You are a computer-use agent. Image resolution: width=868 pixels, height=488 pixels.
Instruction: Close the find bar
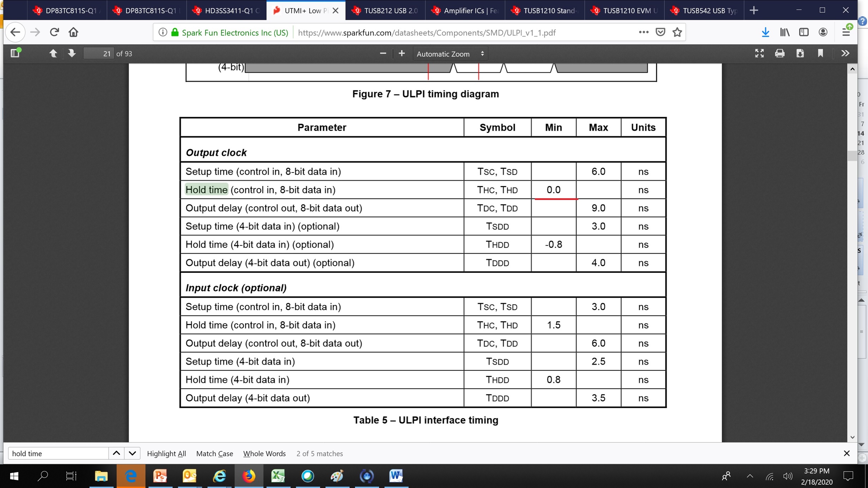tap(846, 453)
